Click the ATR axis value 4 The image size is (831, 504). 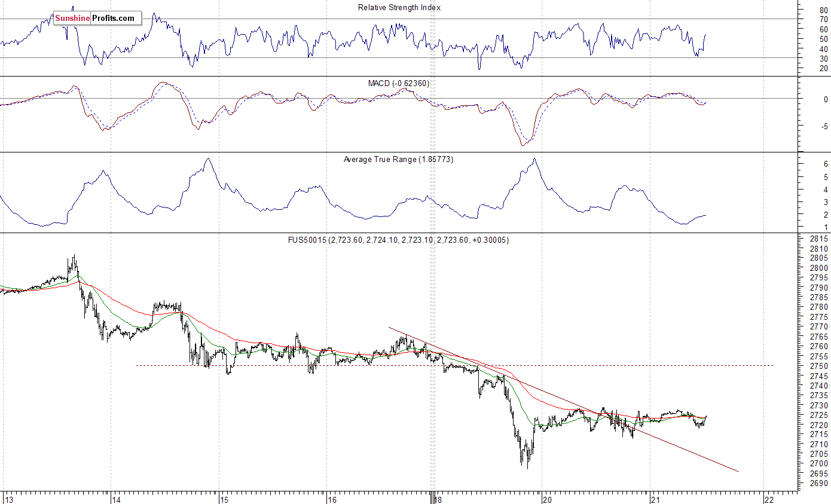(x=826, y=190)
